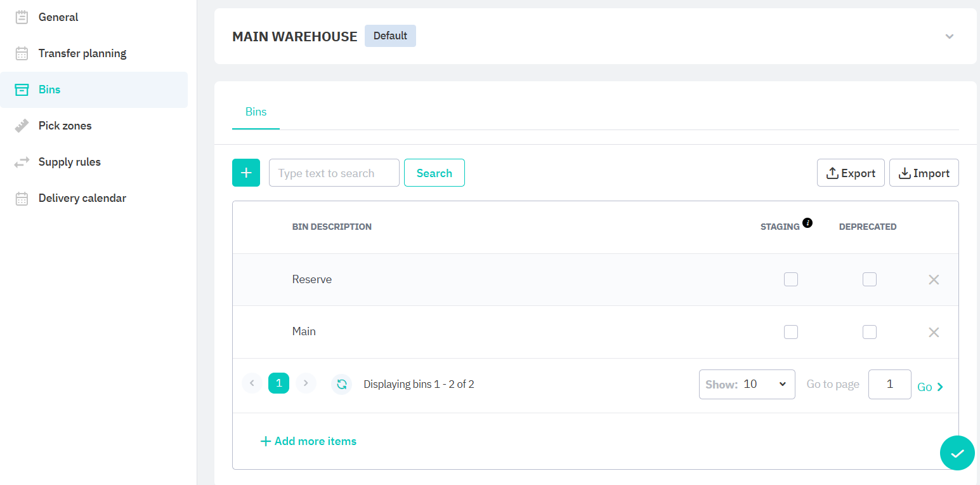980x485 pixels.
Task: Focus the bin search text field
Action: point(334,173)
